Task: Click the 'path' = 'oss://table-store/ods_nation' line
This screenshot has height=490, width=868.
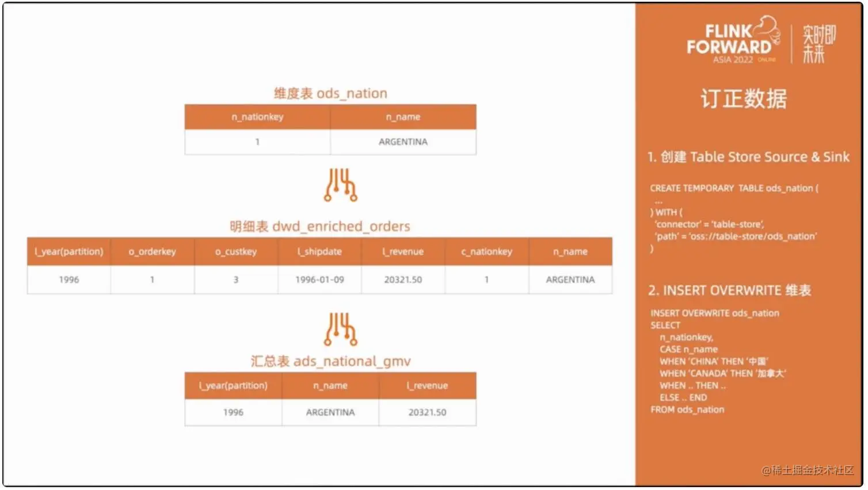Action: (736, 236)
